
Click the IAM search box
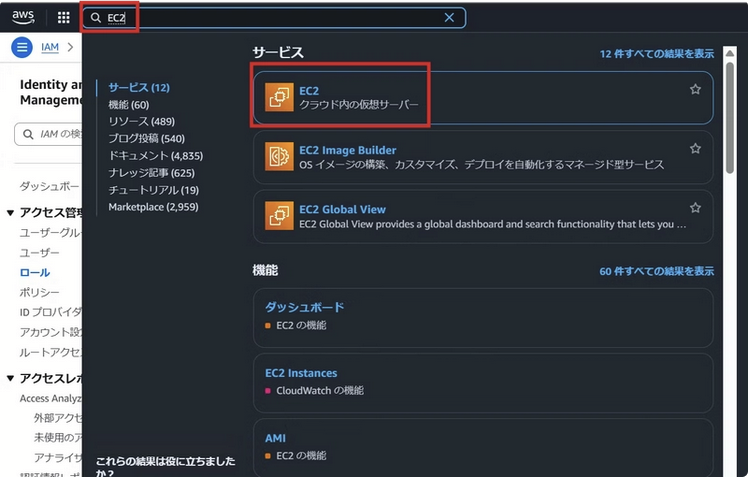point(48,134)
